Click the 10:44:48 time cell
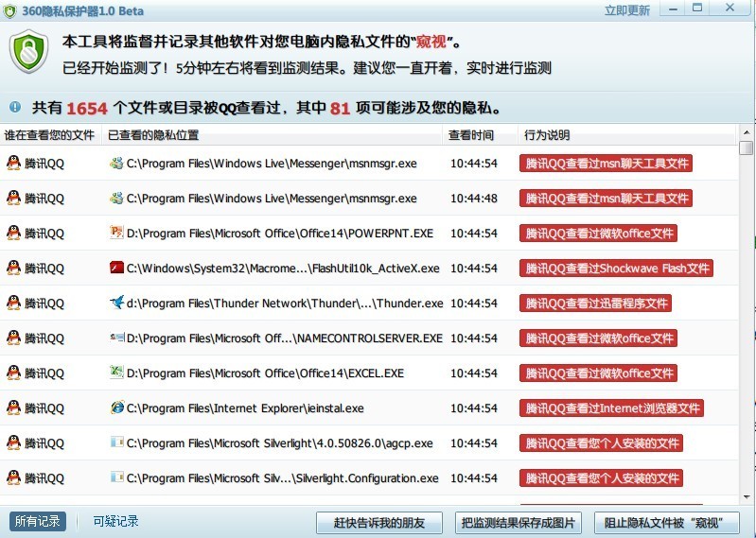The height and width of the screenshot is (538, 756). (x=473, y=198)
